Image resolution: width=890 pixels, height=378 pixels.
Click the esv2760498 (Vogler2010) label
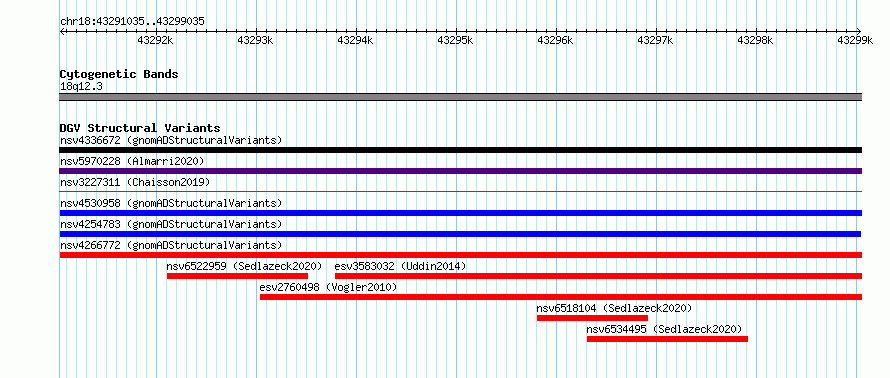pyautogui.click(x=328, y=287)
